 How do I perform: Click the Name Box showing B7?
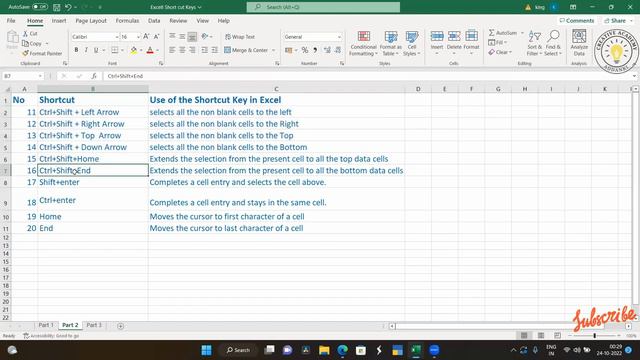pos(22,76)
